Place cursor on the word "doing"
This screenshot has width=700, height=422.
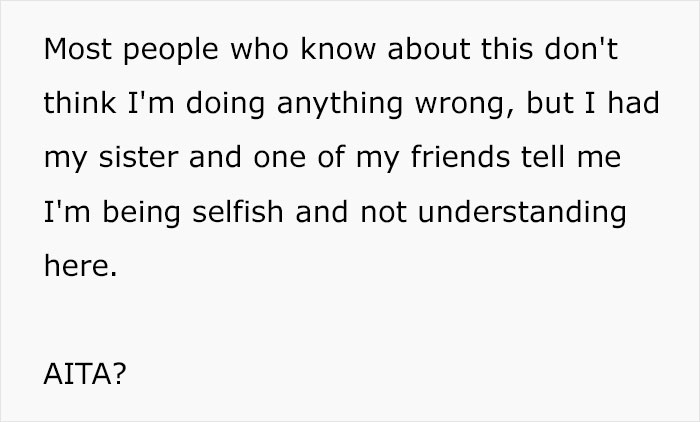(x=225, y=104)
